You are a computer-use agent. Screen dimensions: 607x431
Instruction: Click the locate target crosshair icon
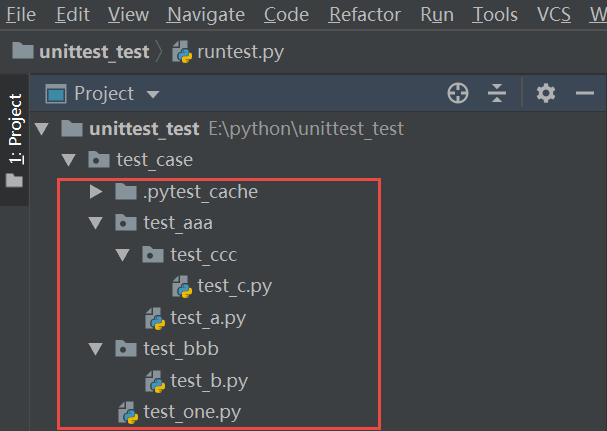coord(458,93)
